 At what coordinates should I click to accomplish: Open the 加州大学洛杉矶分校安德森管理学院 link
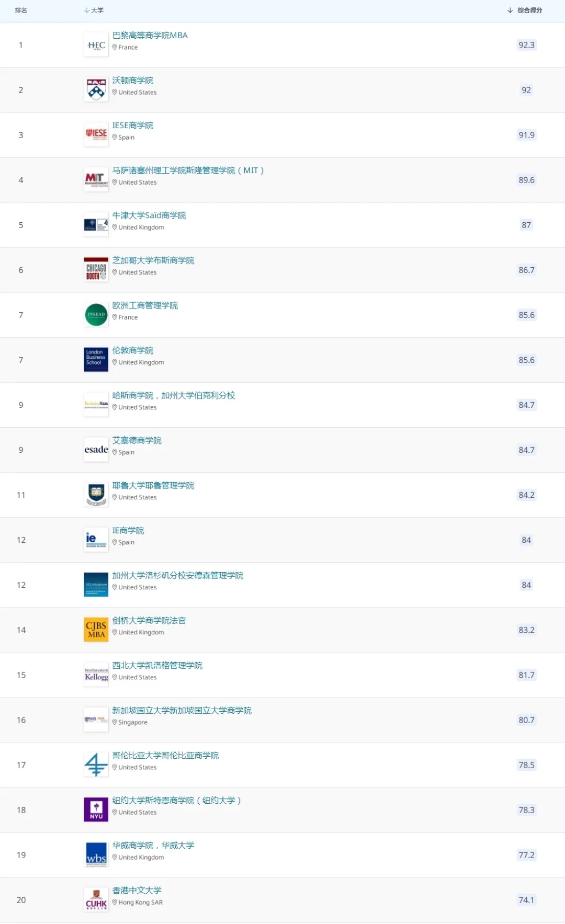coord(178,575)
